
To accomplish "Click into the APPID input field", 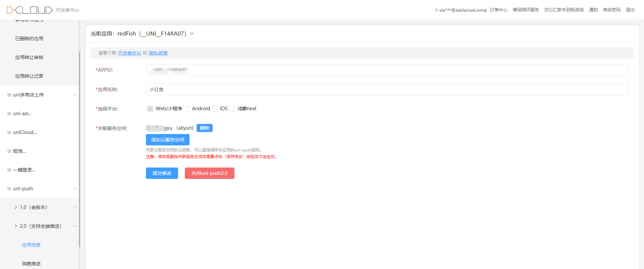I will (387, 70).
